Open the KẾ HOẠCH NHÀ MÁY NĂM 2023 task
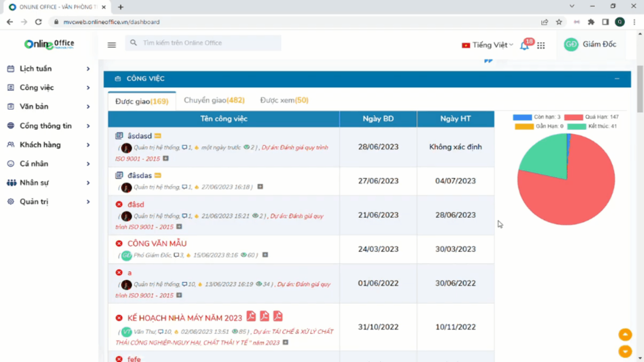Viewport: 644px width, 362px height. pyautogui.click(x=184, y=318)
